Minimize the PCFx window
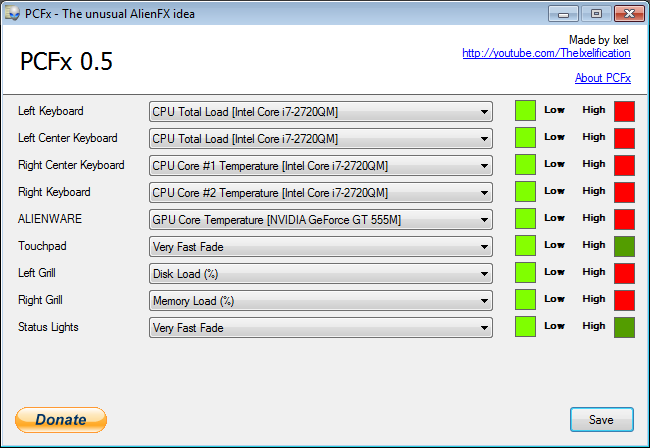 point(563,14)
